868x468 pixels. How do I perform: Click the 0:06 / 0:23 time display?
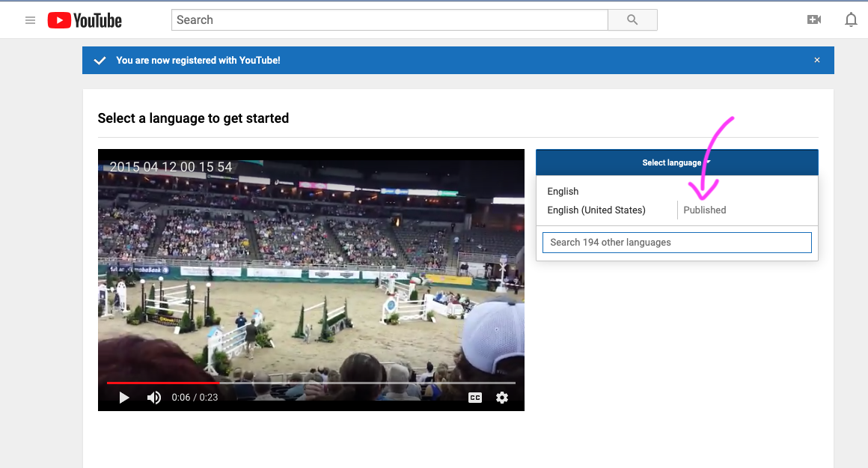pos(195,398)
